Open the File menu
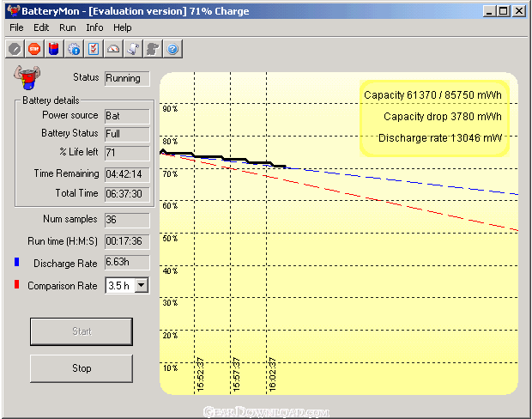 [x=16, y=27]
